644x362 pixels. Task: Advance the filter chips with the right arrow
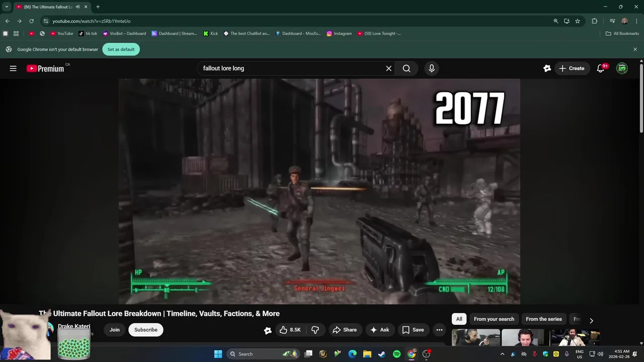pyautogui.click(x=591, y=320)
